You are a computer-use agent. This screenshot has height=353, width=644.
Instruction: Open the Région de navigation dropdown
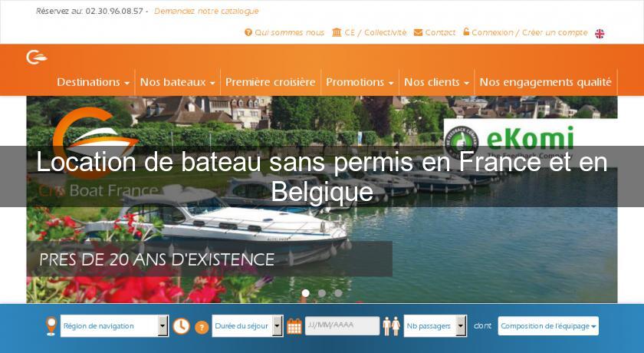[114, 326]
